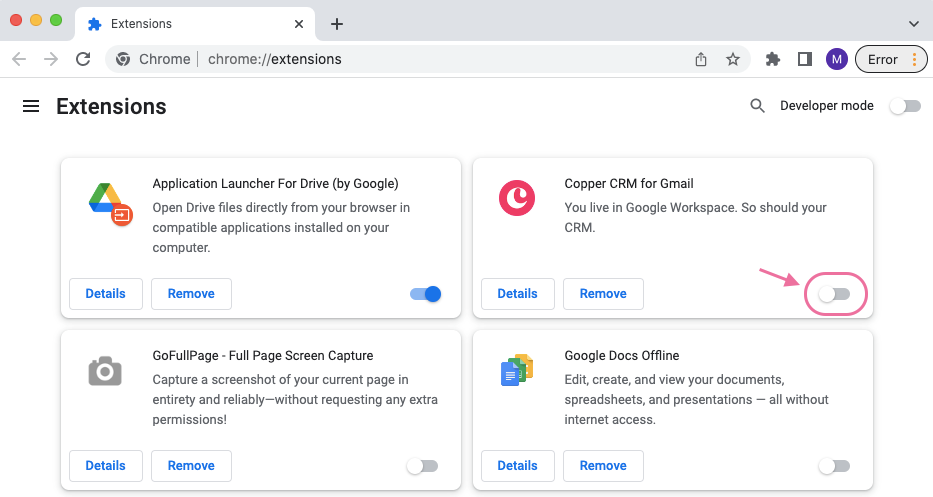Screen dimensions: 933x497
Task: Click the Application Launcher For Drive (by Google) title
Action: 275,183
